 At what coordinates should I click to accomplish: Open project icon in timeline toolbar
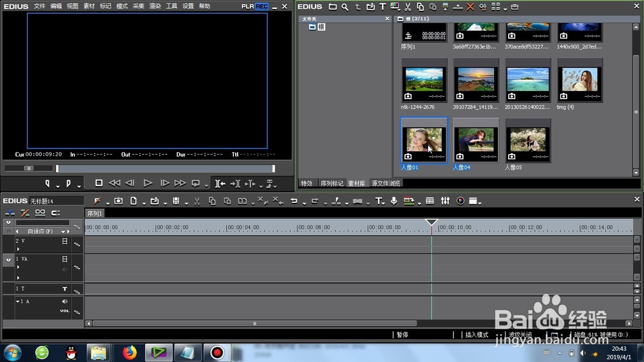(x=155, y=201)
